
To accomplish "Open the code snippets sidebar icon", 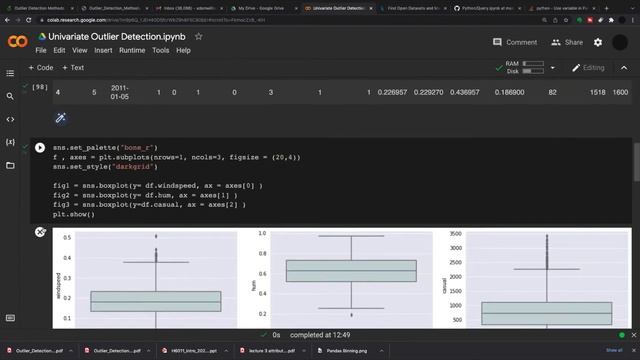I will click(x=10, y=119).
